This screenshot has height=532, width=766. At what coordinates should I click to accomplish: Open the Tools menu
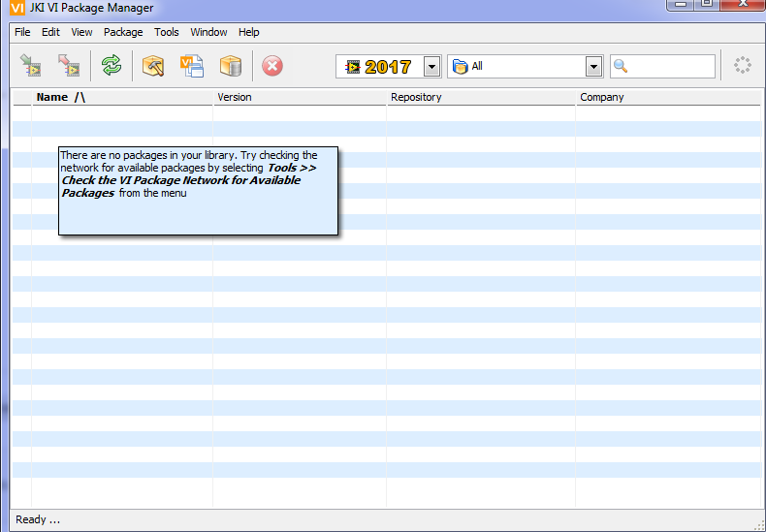[167, 32]
